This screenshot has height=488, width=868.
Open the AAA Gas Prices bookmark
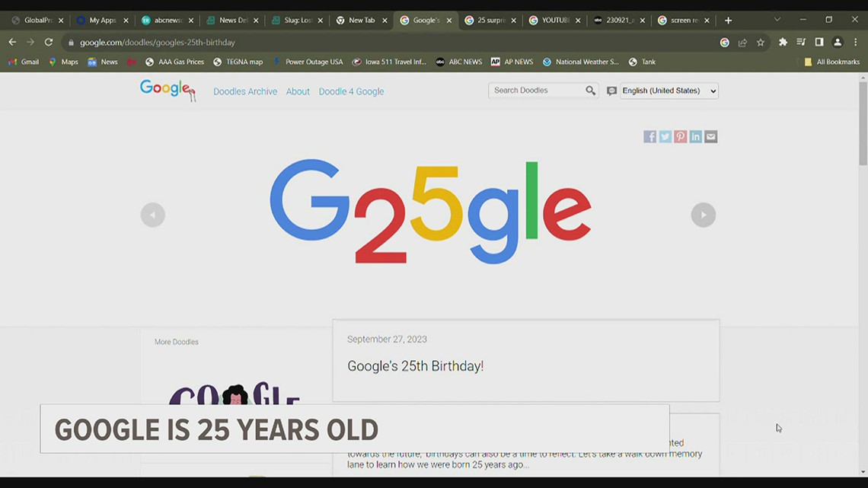click(x=174, y=62)
